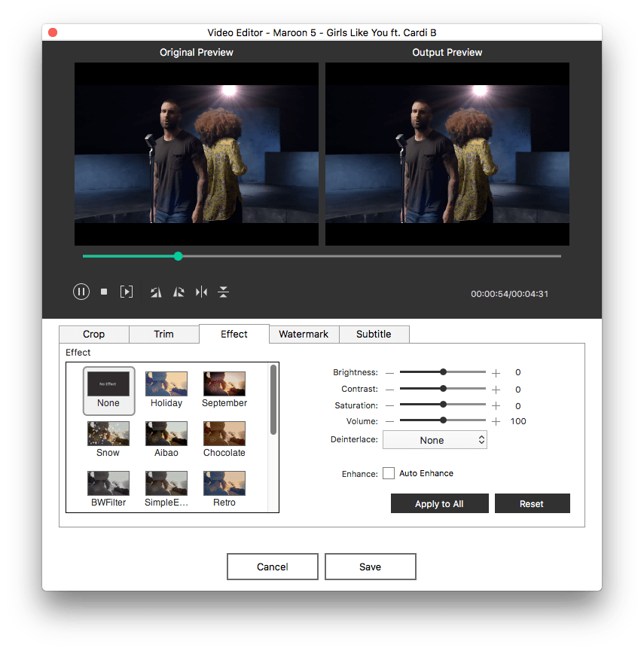Raise volume with the plus icon
Screen dimensions: 644x651
click(496, 421)
